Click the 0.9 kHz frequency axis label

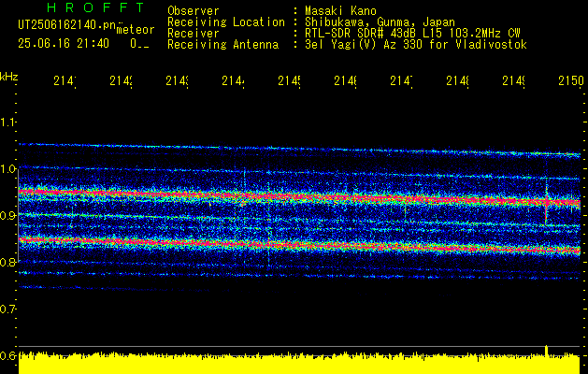[x=8, y=215]
